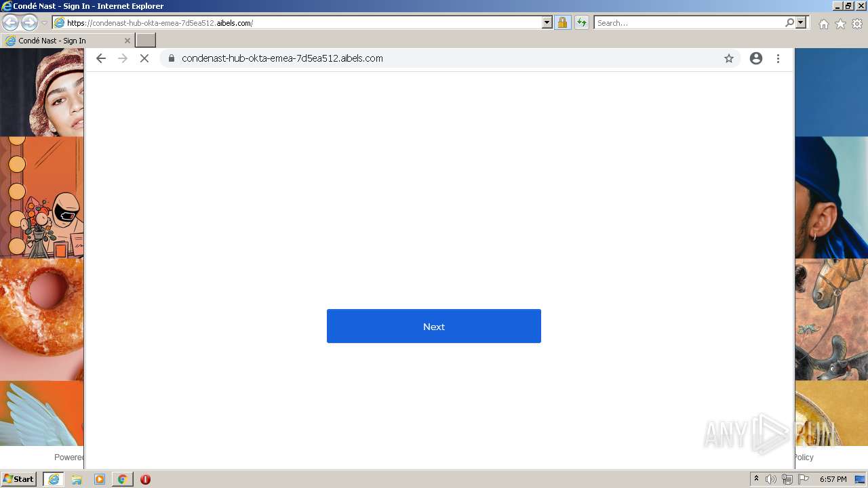Open the IE tools gear icon
Image resolution: width=868 pixels, height=488 pixels.
click(x=857, y=24)
